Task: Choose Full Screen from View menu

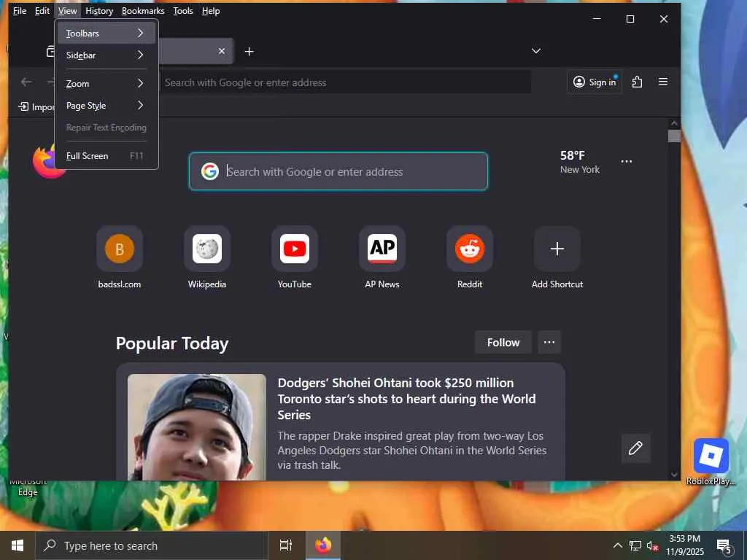Action: click(107, 156)
